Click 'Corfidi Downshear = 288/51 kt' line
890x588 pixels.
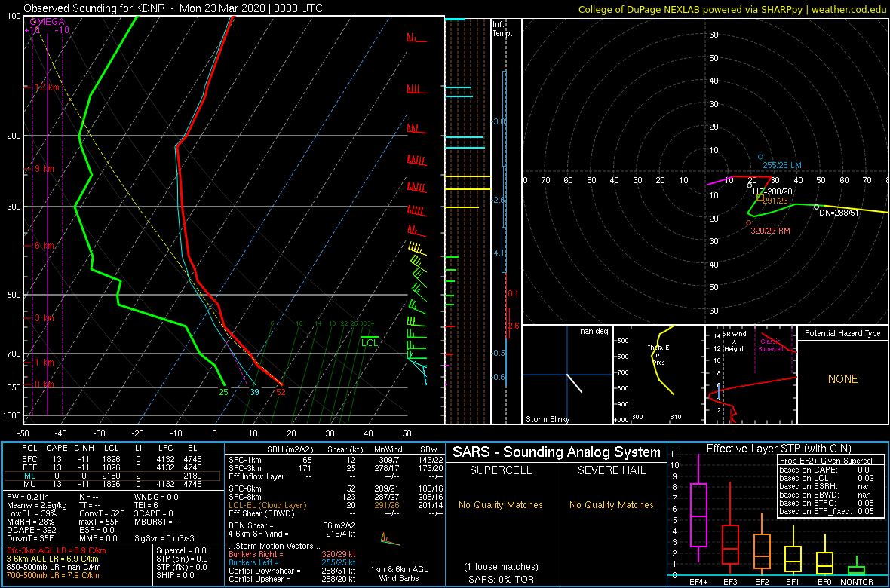[x=292, y=571]
